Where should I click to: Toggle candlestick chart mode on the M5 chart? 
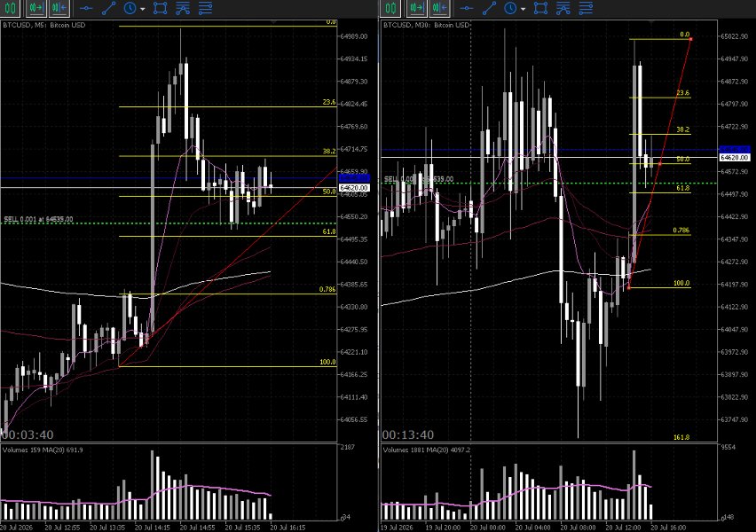coord(11,8)
